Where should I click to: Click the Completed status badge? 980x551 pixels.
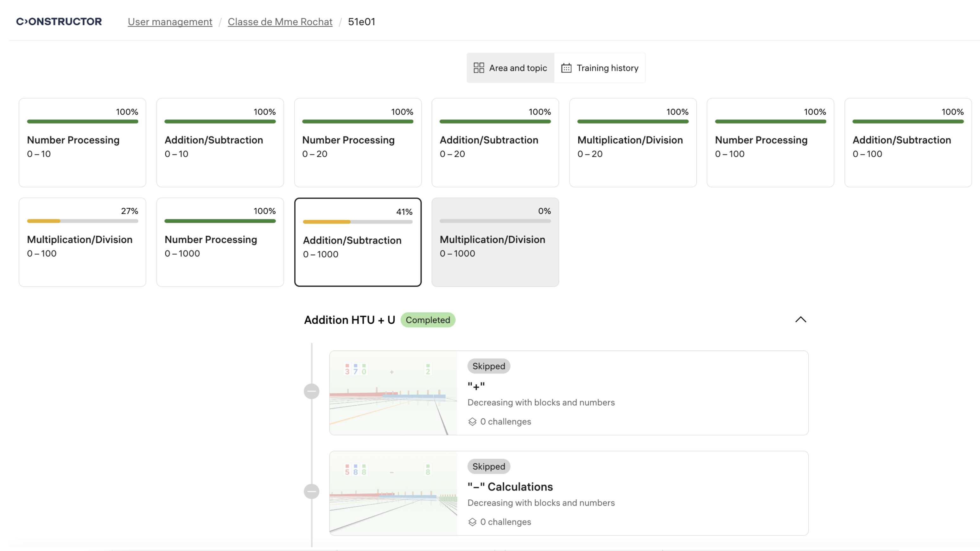tap(428, 320)
